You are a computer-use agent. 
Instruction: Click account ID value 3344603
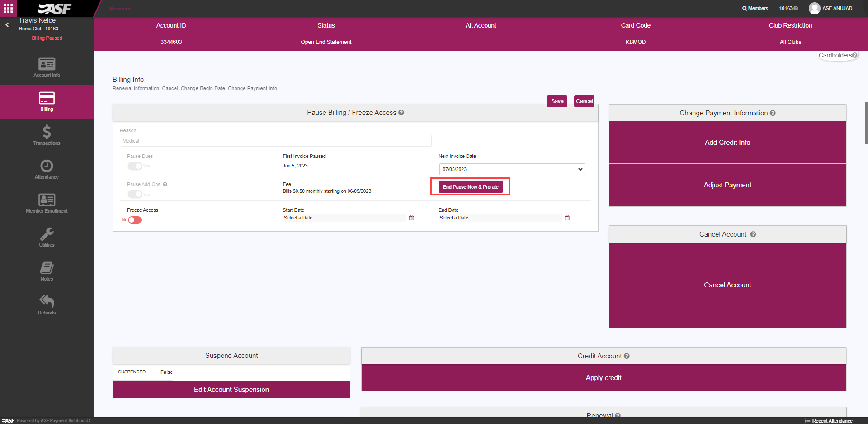click(x=171, y=42)
